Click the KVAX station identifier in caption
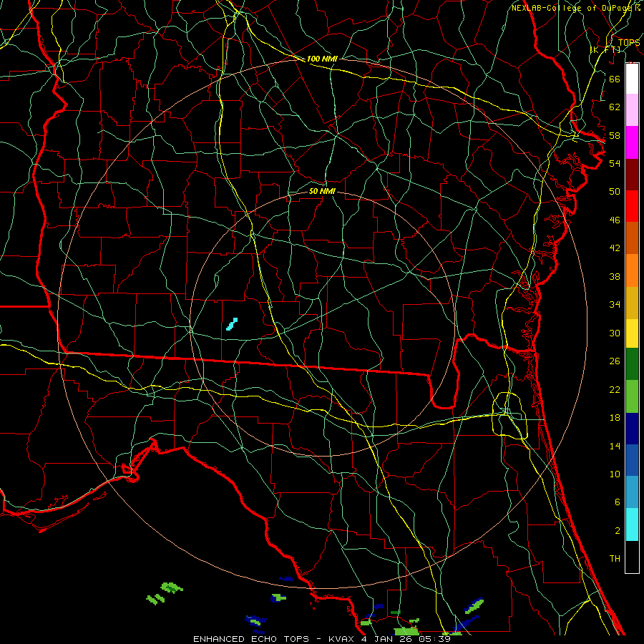Viewport: 644px width, 644px height. coord(343,639)
